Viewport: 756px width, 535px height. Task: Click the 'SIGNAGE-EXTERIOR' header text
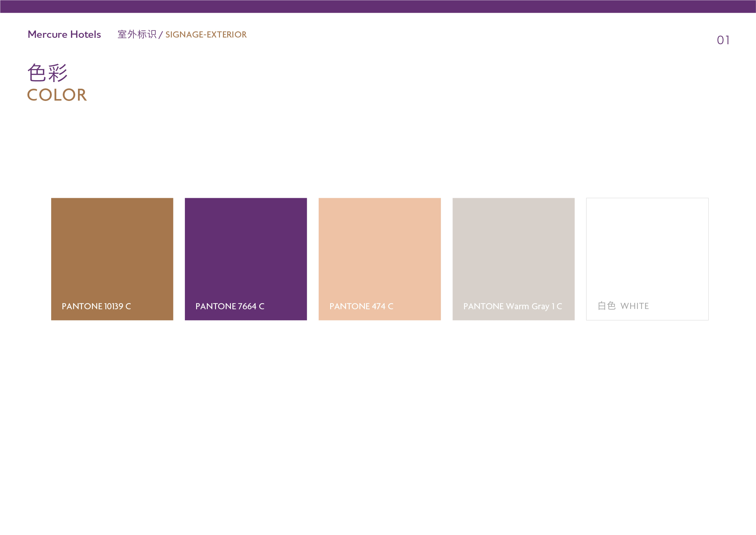pyautogui.click(x=206, y=35)
